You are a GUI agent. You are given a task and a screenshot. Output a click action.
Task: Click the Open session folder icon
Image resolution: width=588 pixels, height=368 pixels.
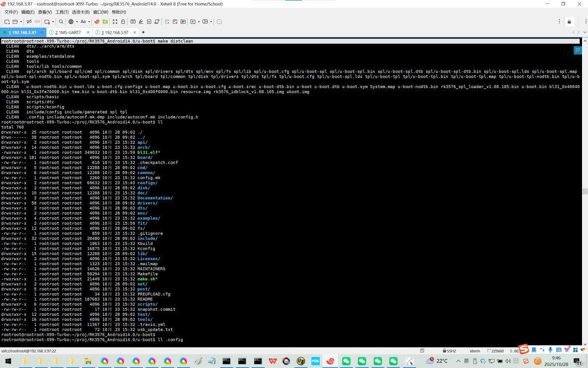(x=15, y=22)
